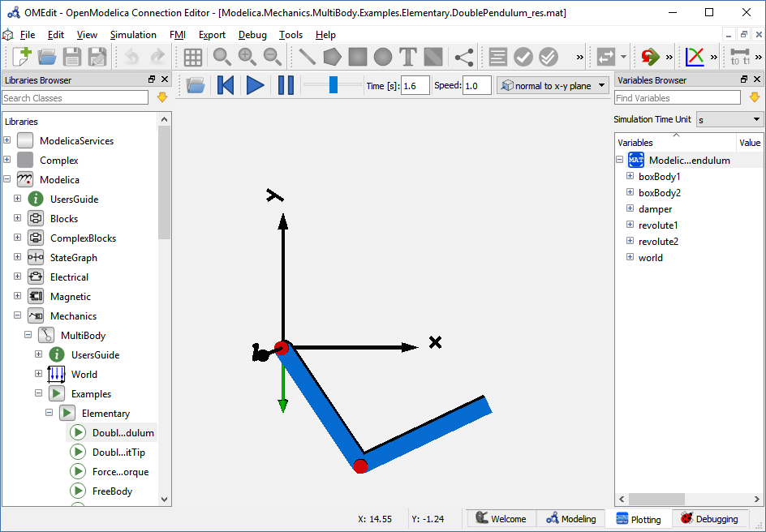The width and height of the screenshot is (766, 532).
Task: Click the New Modelica Class icon
Action: pos(22,57)
